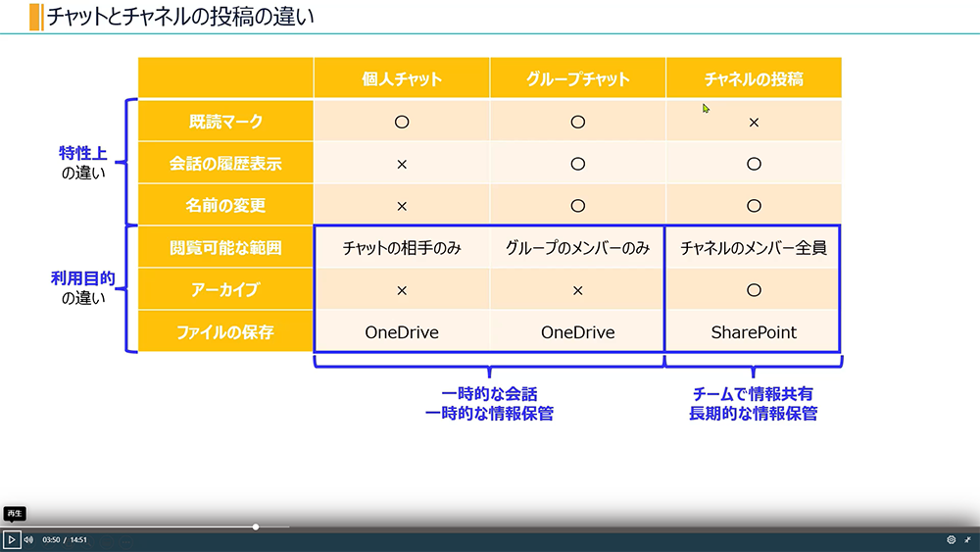The width and height of the screenshot is (980, 552).
Task: Click the チャットの相手のみ cell
Action: point(402,248)
